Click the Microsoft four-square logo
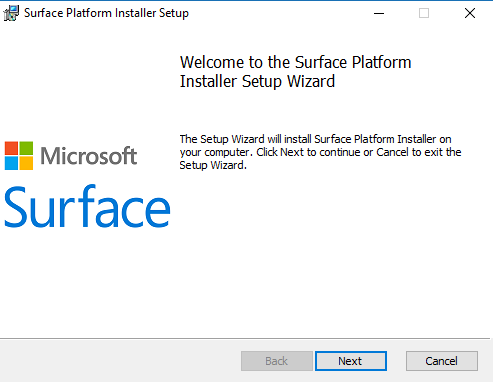 point(19,156)
